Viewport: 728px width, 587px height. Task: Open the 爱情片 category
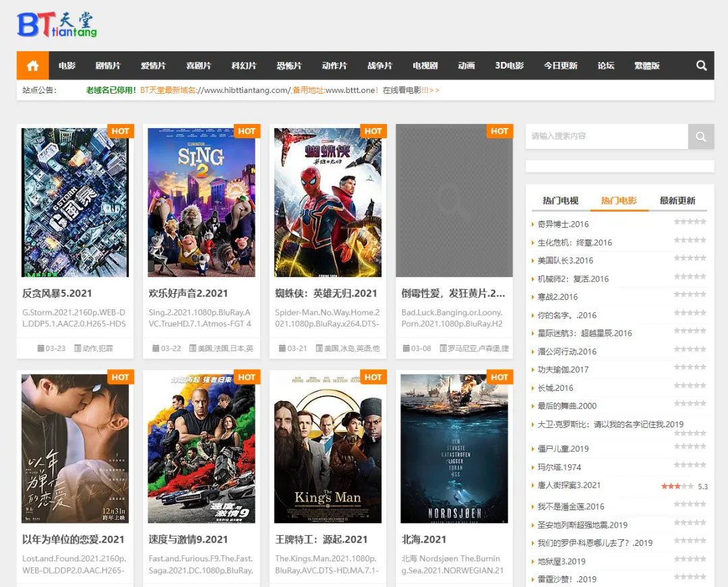pos(153,65)
